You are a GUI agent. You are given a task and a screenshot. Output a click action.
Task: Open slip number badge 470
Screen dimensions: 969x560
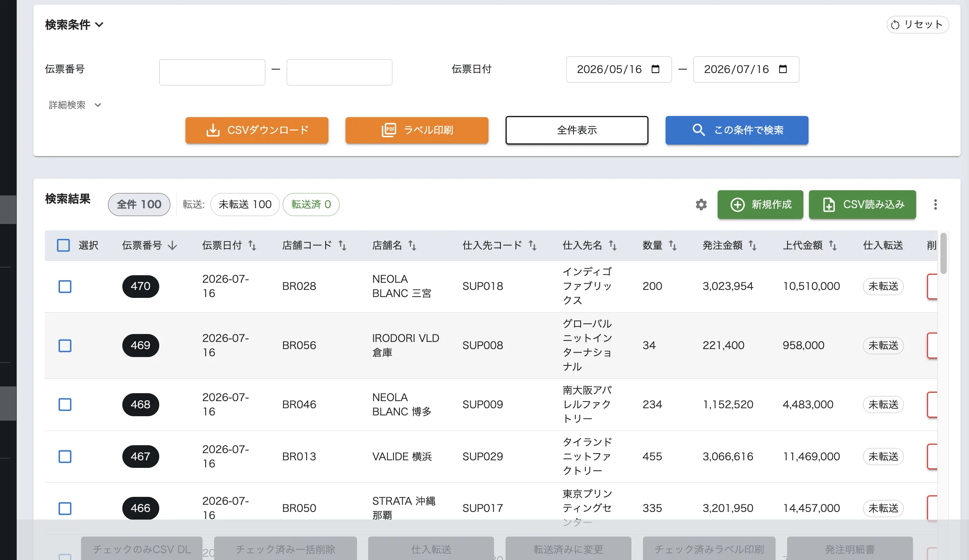point(141,286)
